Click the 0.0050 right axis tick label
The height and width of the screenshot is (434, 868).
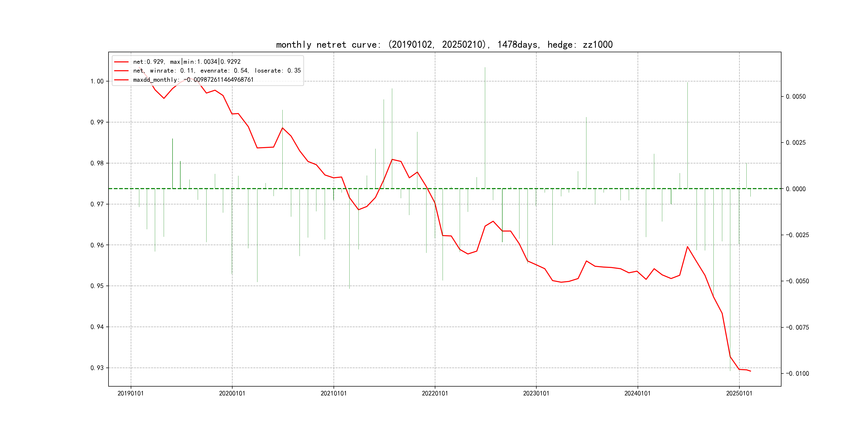coord(796,97)
